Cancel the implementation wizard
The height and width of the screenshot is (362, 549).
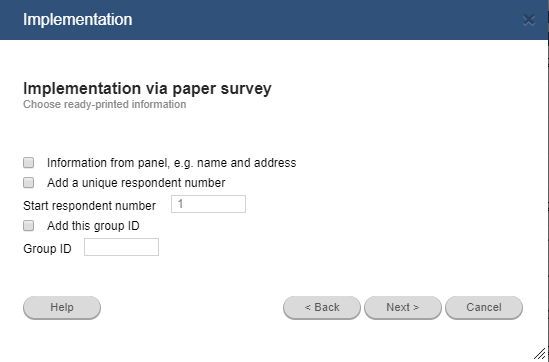pos(484,308)
